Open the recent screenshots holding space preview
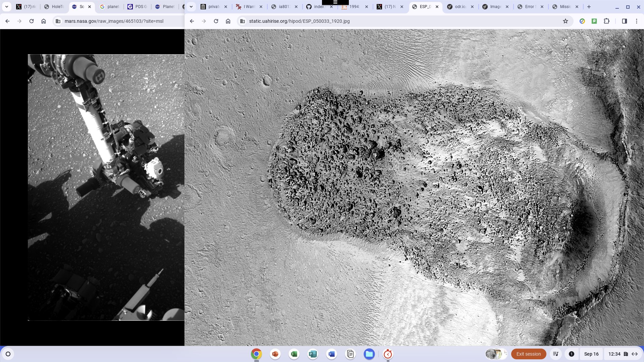The width and height of the screenshot is (644, 362). click(496, 354)
